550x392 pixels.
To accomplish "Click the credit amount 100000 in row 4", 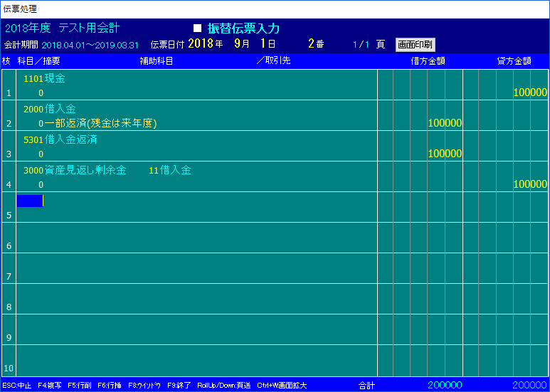I will 530,184.
